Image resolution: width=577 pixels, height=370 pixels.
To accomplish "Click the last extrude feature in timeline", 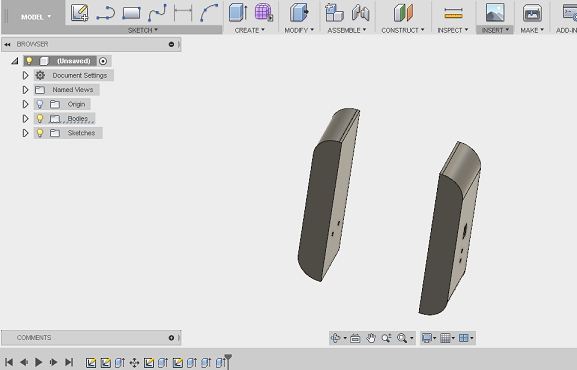I will click(220, 363).
